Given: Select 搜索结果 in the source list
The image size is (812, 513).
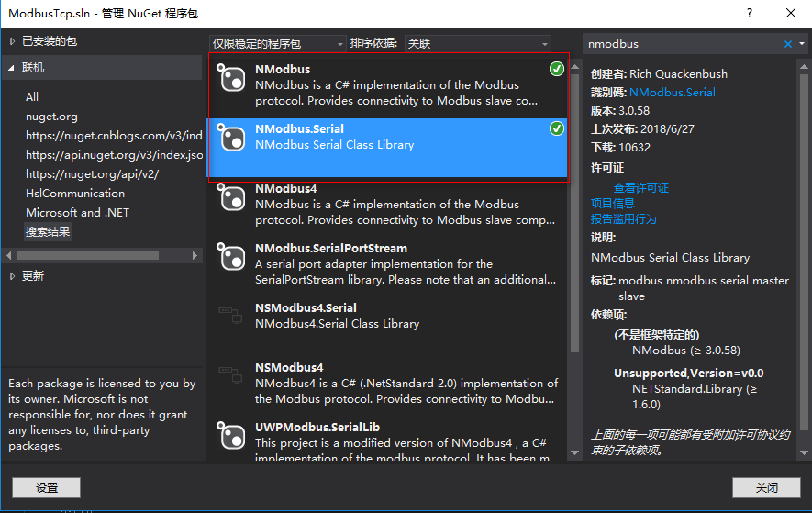Looking at the screenshot, I should [x=48, y=231].
